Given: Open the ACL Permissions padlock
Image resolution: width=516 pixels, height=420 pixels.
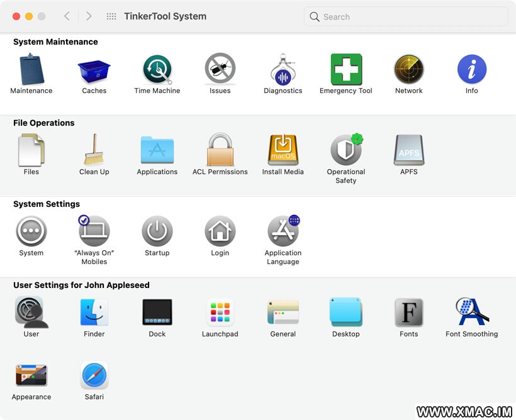Looking at the screenshot, I should click(x=220, y=150).
